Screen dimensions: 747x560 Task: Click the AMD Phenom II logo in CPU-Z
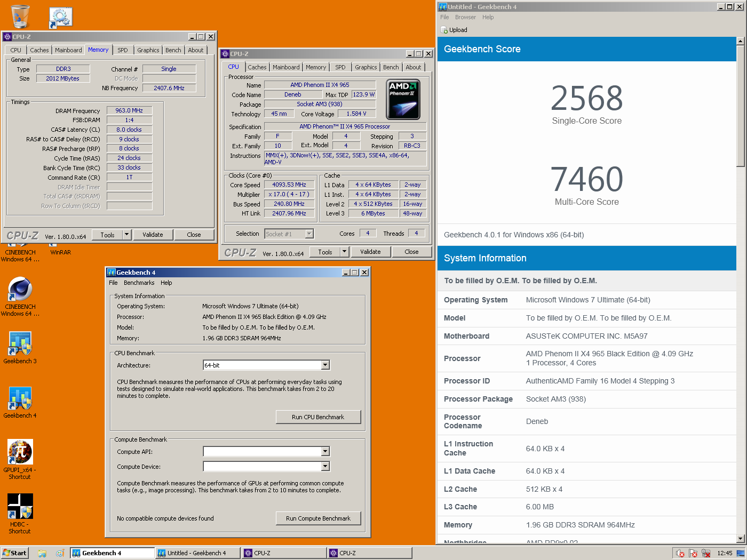(403, 99)
